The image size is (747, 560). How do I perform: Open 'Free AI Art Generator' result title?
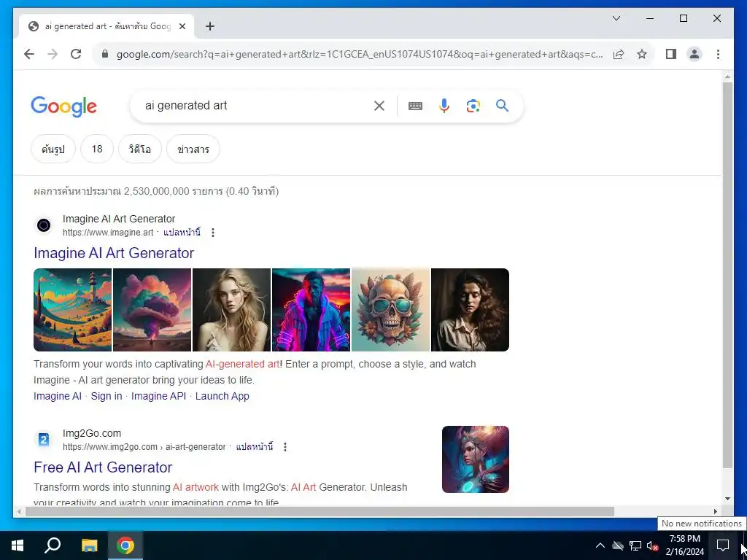(x=103, y=467)
